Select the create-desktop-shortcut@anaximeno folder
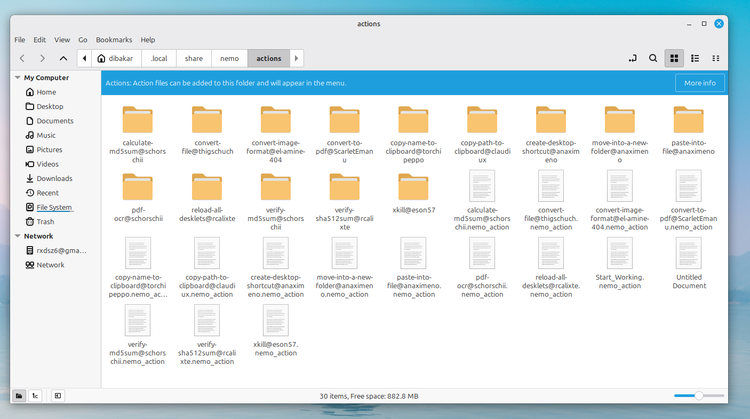The image size is (750, 419). (551, 134)
